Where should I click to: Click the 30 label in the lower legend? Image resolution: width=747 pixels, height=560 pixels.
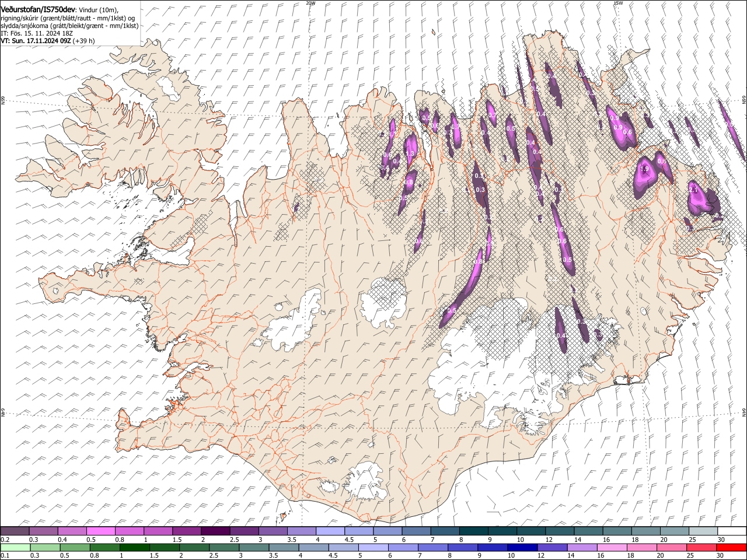click(720, 555)
